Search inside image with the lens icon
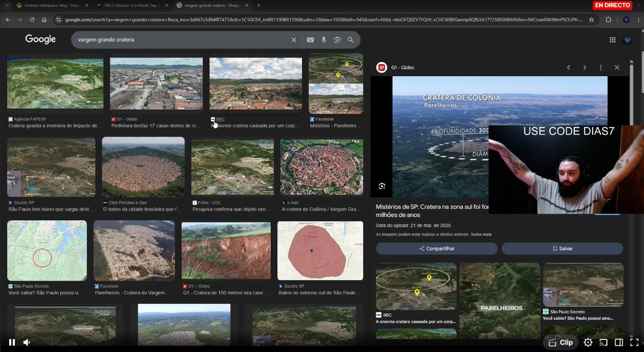644x352 pixels. (382, 186)
